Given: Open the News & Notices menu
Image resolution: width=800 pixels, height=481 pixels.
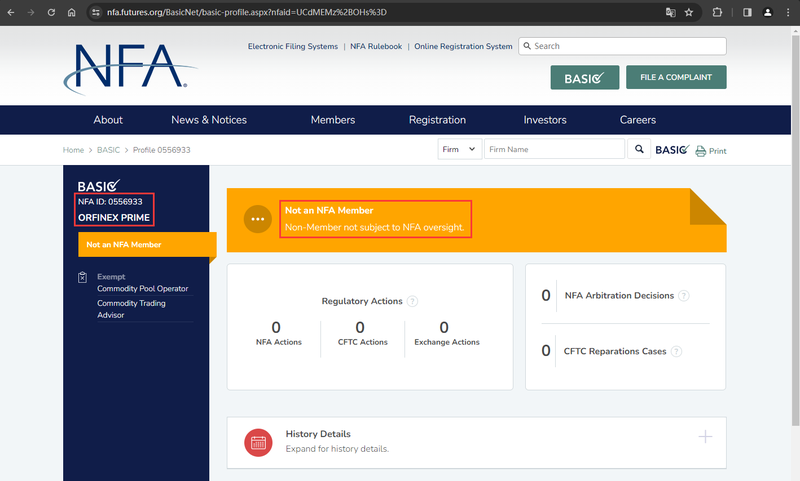Looking at the screenshot, I should pyautogui.click(x=209, y=120).
